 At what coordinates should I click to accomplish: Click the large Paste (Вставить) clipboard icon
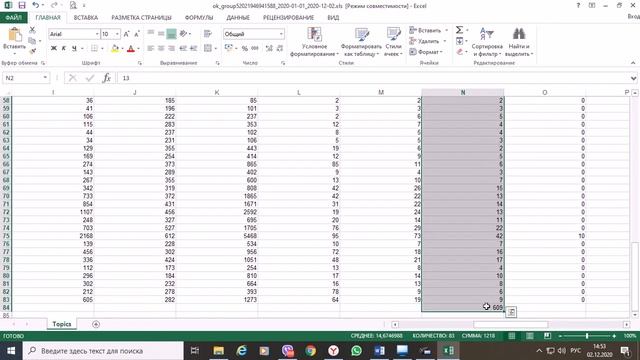pos(15,35)
